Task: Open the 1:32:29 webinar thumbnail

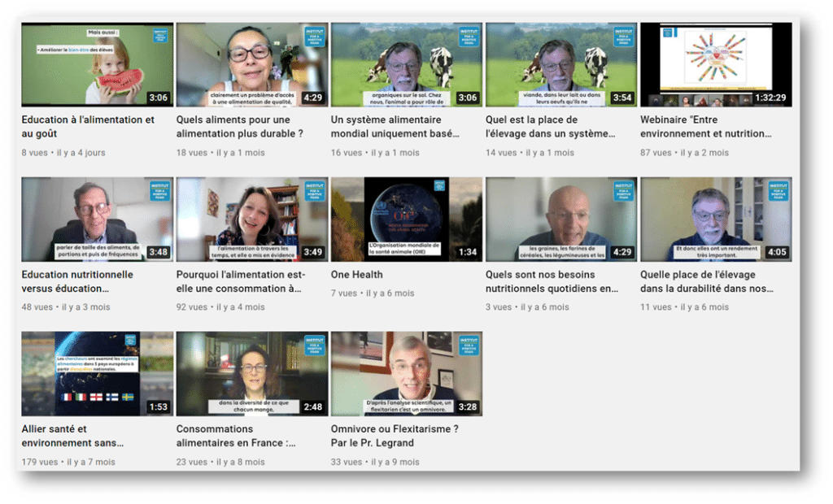Action: [715, 65]
